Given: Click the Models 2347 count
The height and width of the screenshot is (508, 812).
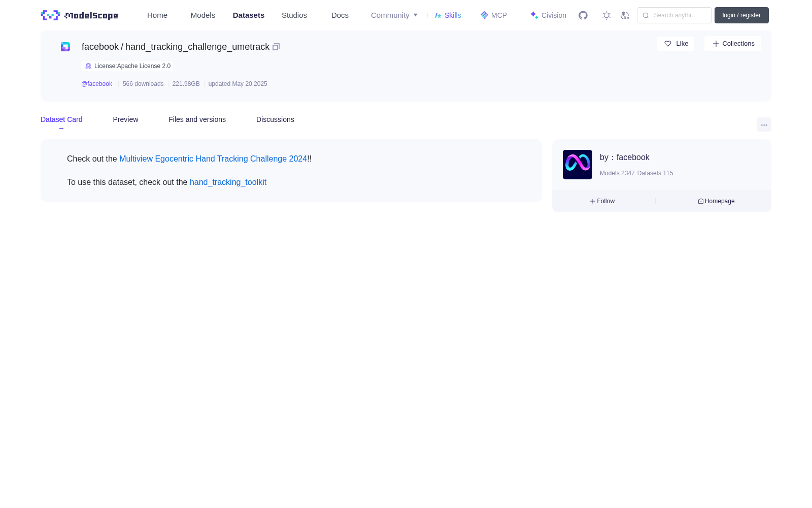Looking at the screenshot, I should tap(617, 173).
